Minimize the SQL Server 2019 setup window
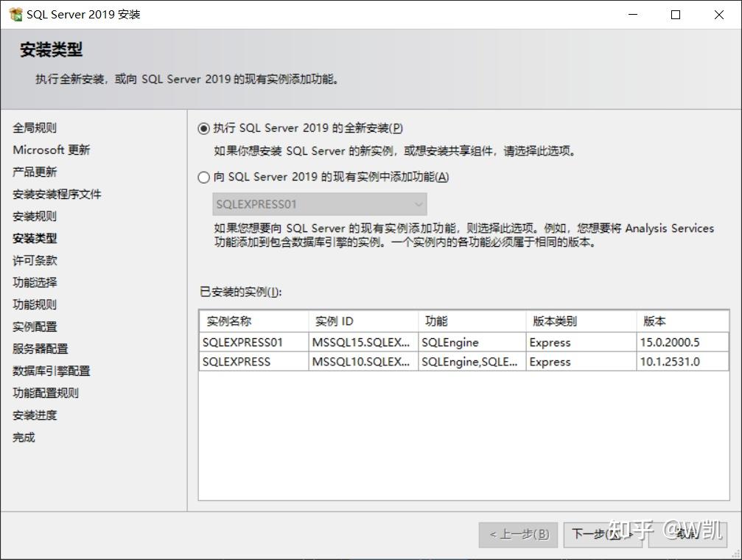742x560 pixels. pos(633,15)
